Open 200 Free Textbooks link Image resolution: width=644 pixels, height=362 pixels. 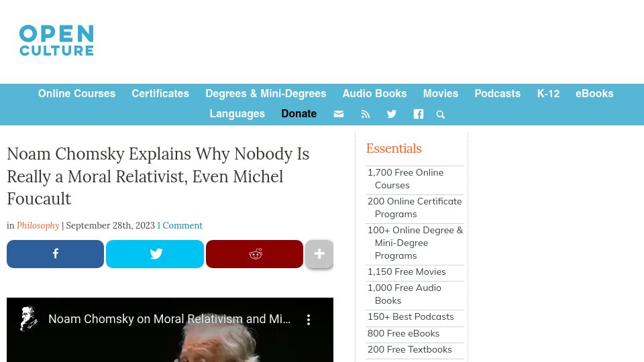[x=409, y=350]
